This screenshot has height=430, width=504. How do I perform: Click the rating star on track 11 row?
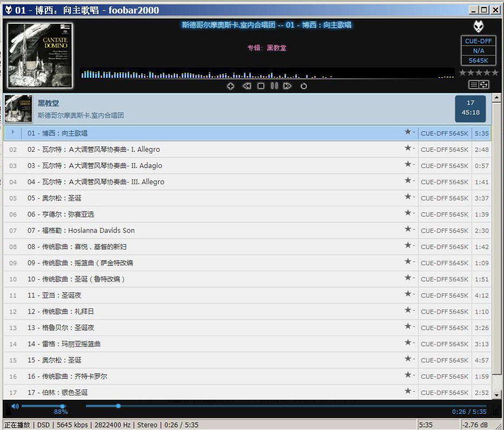click(408, 293)
